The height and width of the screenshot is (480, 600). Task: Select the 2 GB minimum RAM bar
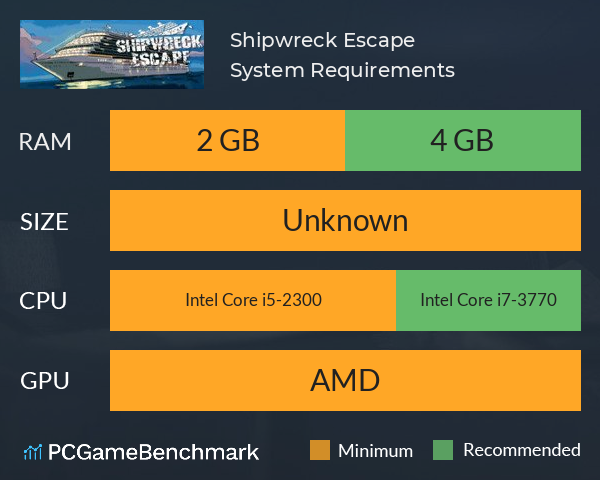tap(227, 140)
